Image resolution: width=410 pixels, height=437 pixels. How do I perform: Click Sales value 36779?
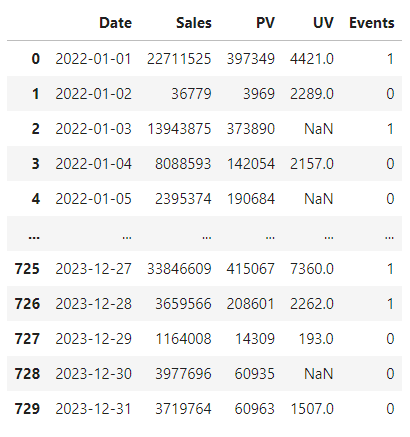(x=191, y=94)
